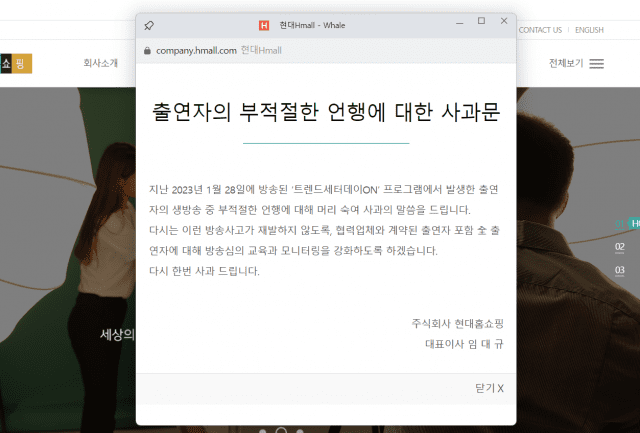Click the line 다시 한번 사과 드립니다.
The width and height of the screenshot is (640, 433).
click(x=204, y=271)
